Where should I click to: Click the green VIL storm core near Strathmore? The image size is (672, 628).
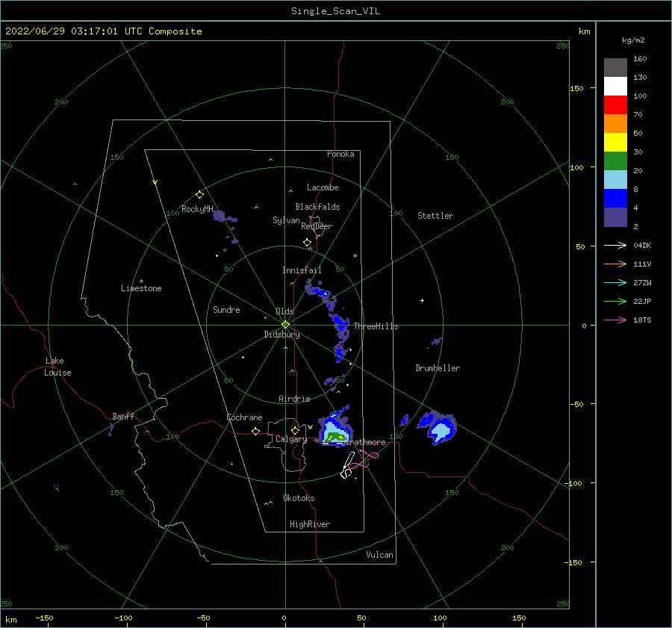pos(336,438)
